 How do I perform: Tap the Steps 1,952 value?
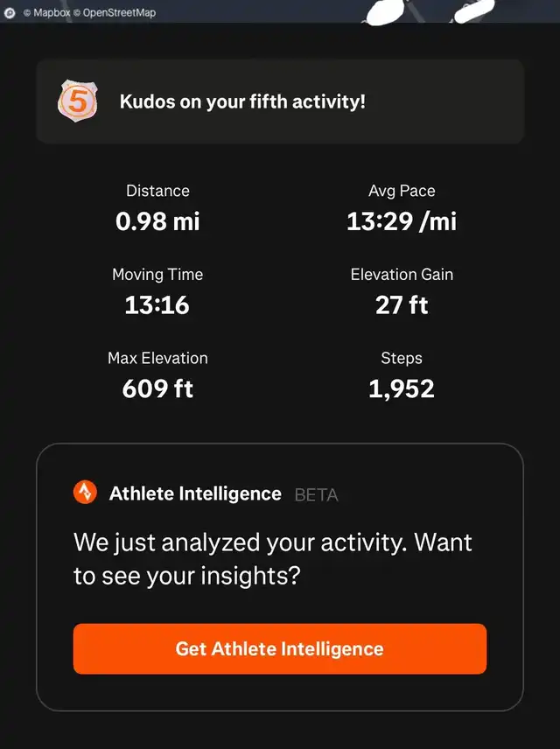(x=402, y=388)
